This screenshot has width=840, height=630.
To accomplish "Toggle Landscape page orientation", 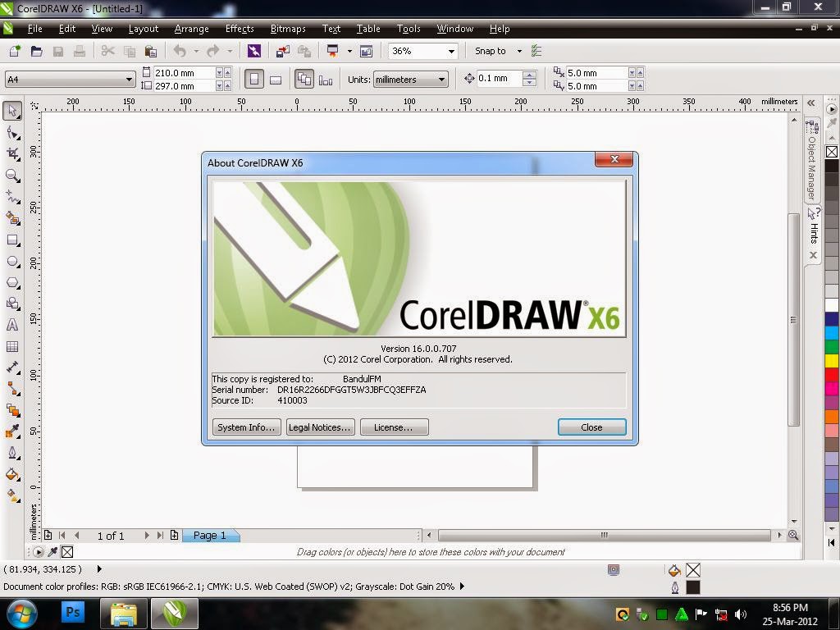I will coord(276,80).
